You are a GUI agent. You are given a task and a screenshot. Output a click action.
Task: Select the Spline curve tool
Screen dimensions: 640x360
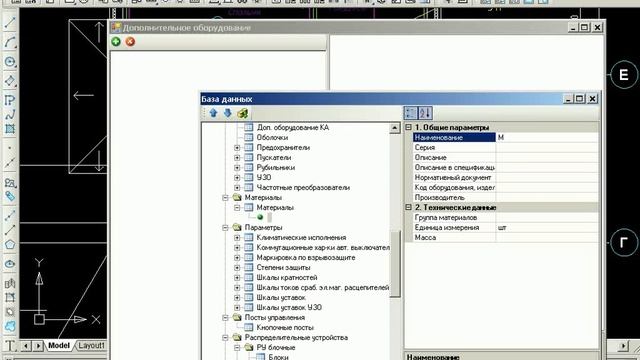[x=10, y=115]
